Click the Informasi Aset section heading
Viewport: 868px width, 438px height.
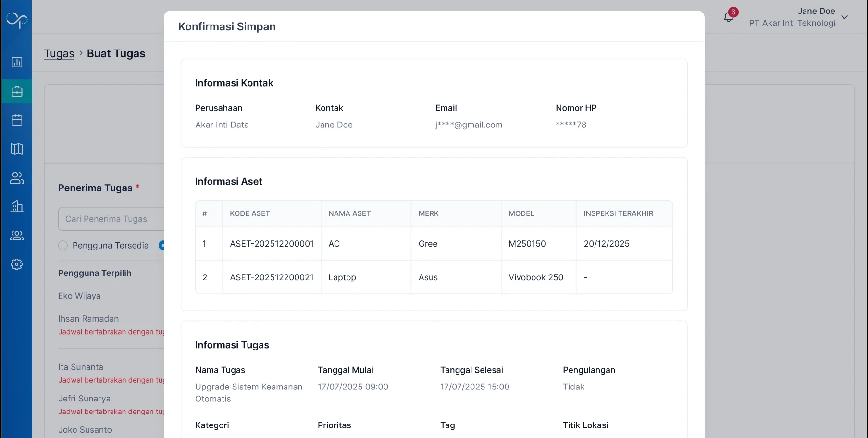coord(229,181)
